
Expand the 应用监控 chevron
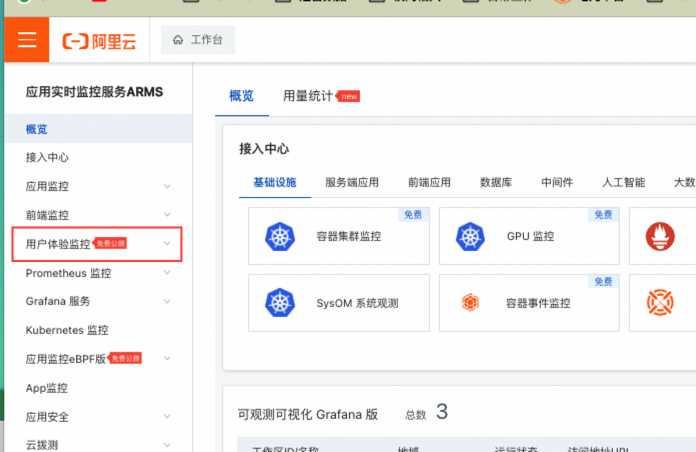point(167,186)
